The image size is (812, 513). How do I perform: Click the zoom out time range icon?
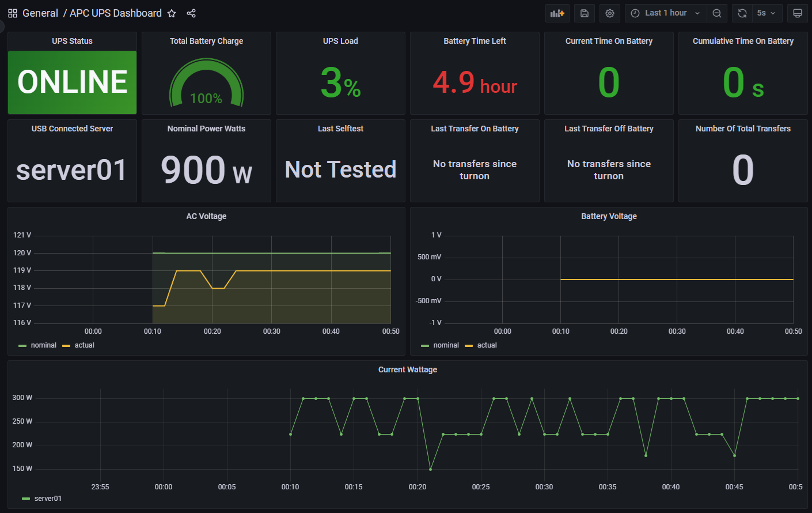coord(717,13)
